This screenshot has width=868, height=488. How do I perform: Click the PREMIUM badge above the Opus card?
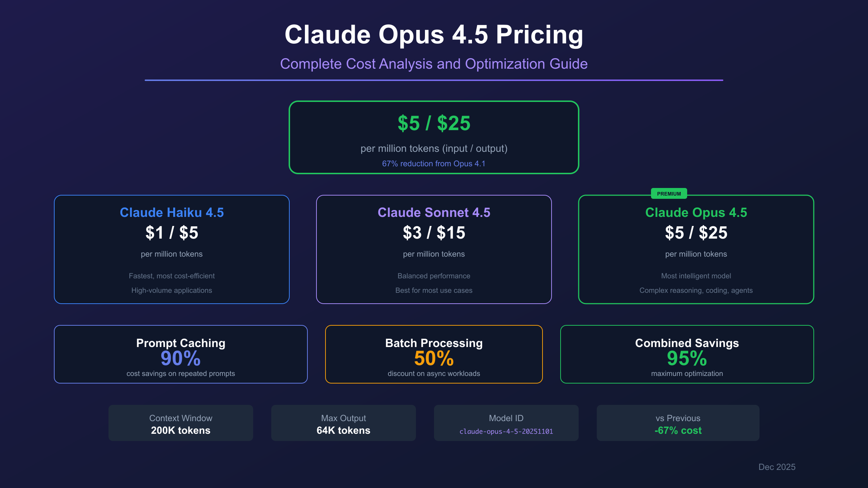coord(669,194)
